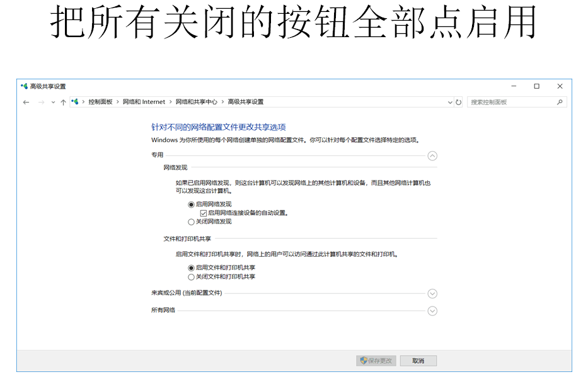Navigate to 网络和 Internet breadcrumb

[x=144, y=102]
